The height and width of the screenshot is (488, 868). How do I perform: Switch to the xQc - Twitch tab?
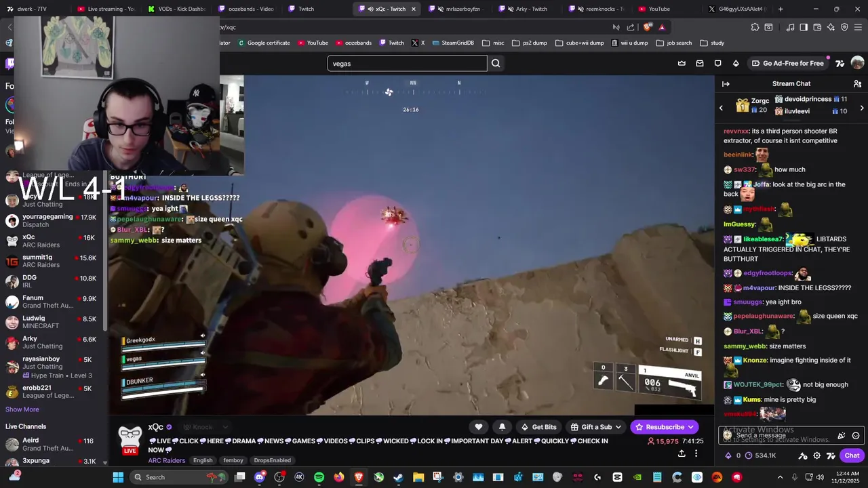point(387,9)
